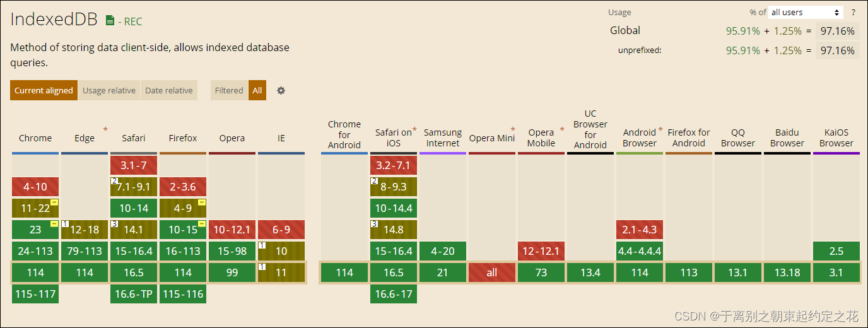Viewport: 868px width, 328px height.
Task: Click the REC spec document icon
Action: 110,21
